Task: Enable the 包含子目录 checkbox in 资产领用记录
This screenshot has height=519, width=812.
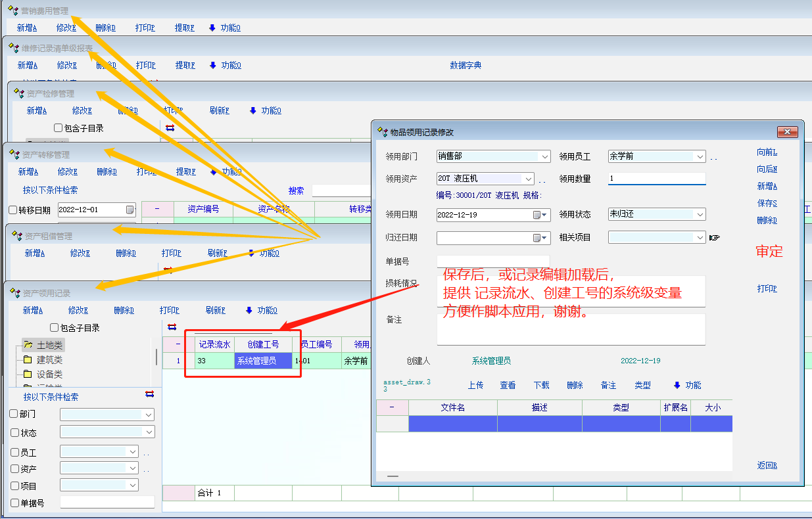Action: pyautogui.click(x=55, y=328)
